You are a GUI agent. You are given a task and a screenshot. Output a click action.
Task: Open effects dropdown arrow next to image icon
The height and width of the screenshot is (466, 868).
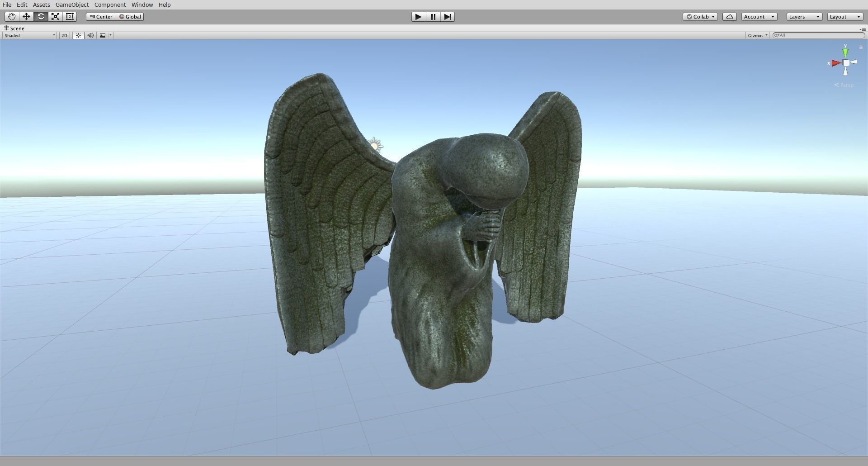[x=110, y=35]
